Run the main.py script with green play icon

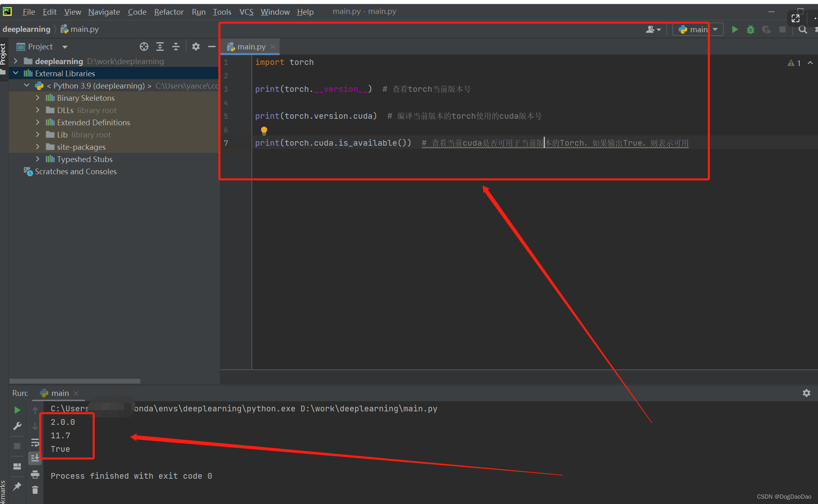point(735,29)
